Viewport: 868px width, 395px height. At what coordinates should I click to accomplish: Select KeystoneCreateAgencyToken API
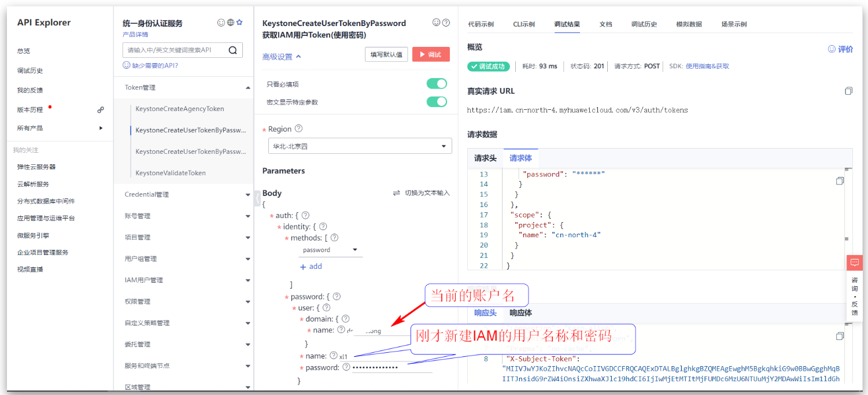[x=180, y=109]
